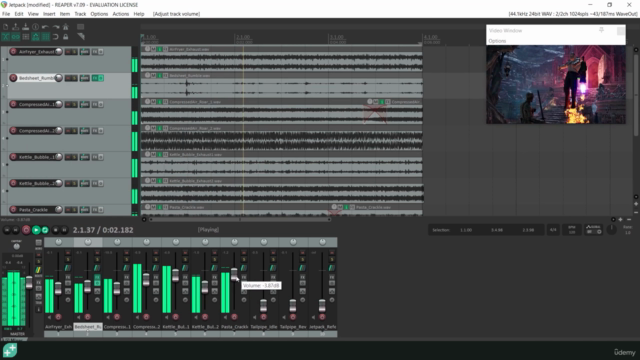Open routing for Kettle_Bul..2 mixer strip
640x360 pixels.
tap(215, 267)
